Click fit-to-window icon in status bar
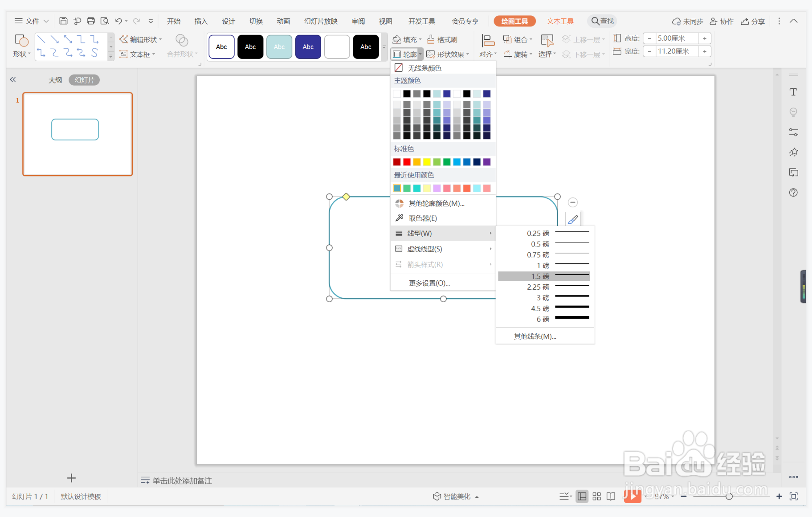This screenshot has height=517, width=812. point(794,496)
